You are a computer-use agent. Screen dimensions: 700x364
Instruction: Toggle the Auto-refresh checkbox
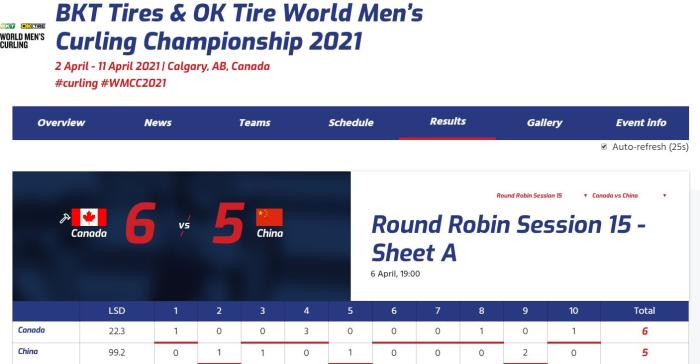(x=604, y=146)
